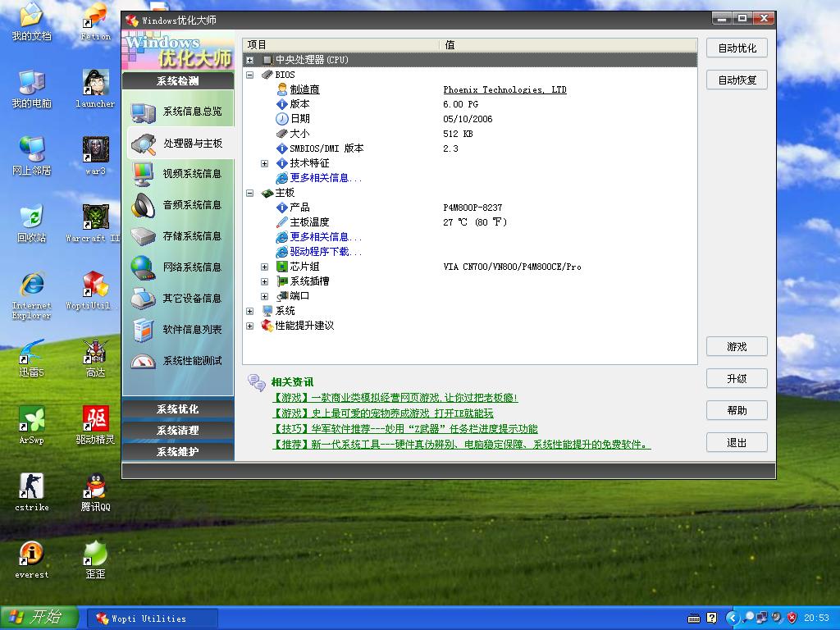Show hidden tray icons arrow
Image resolution: width=840 pixels, height=630 pixels.
point(733,619)
